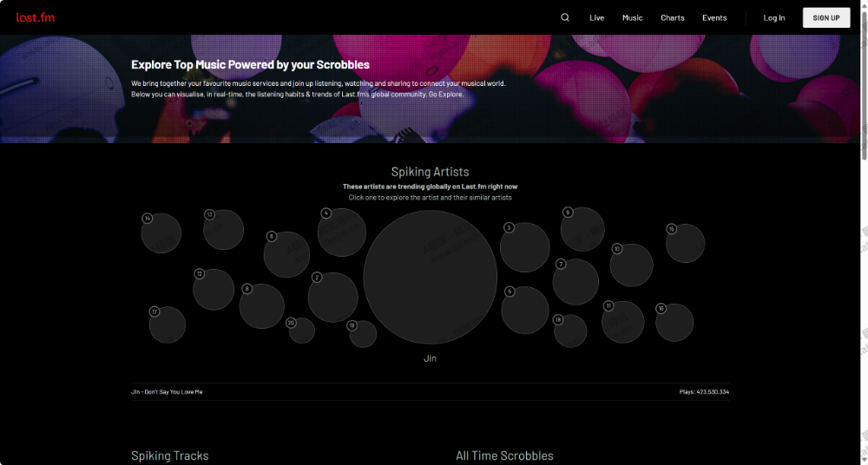The width and height of the screenshot is (868, 465).
Task: Open artist bubble number 14
Action: pyautogui.click(x=161, y=233)
